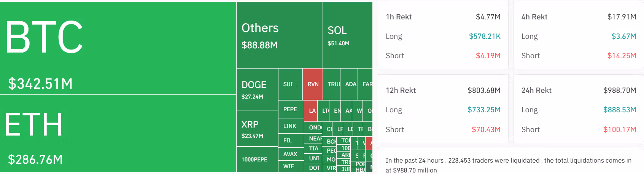Click the XRP $23.47M tile
This screenshot has width=644, height=174.
click(257, 128)
